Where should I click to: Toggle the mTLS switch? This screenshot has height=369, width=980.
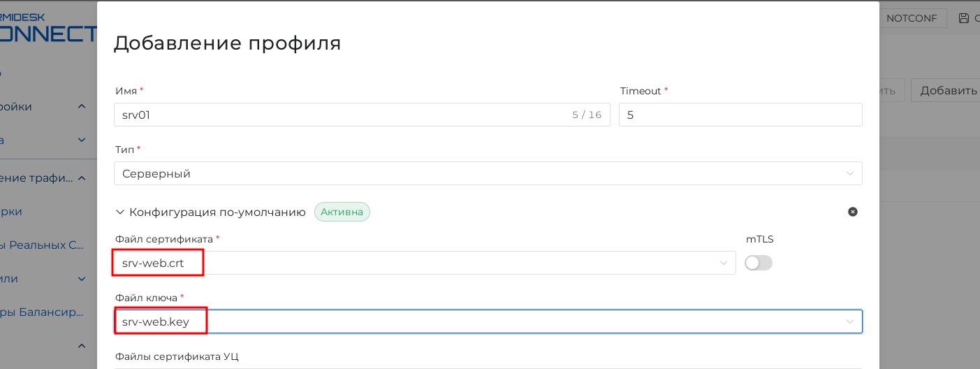click(x=759, y=263)
